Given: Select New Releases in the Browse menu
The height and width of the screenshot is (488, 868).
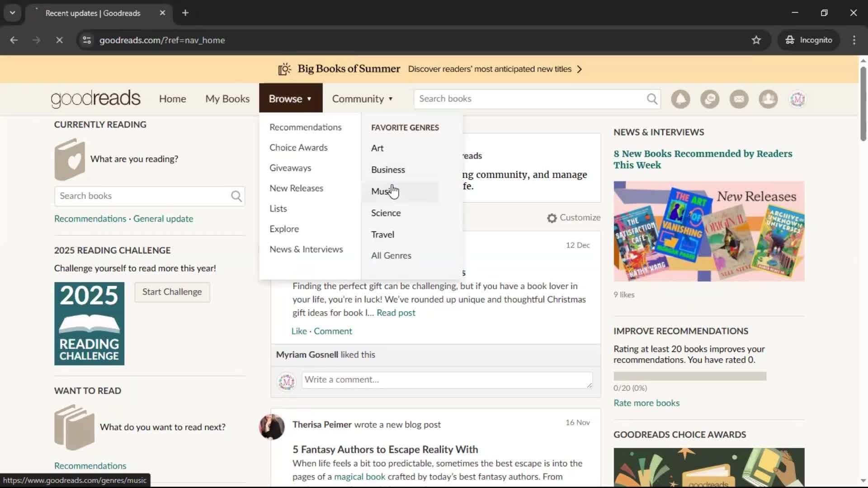Looking at the screenshot, I should 296,188.
